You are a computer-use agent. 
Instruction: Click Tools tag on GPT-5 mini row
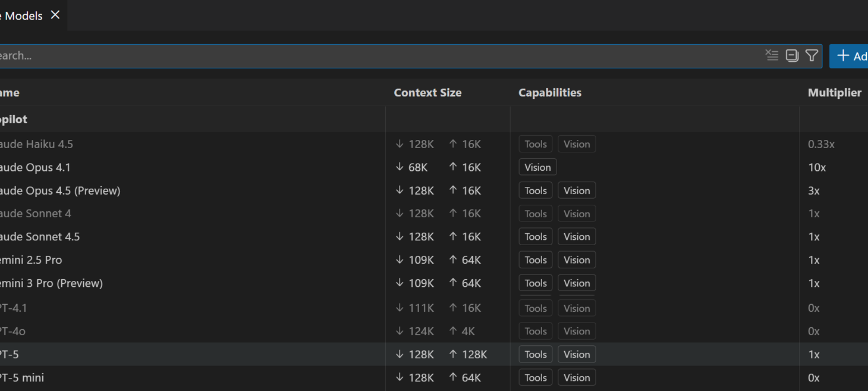(x=536, y=377)
